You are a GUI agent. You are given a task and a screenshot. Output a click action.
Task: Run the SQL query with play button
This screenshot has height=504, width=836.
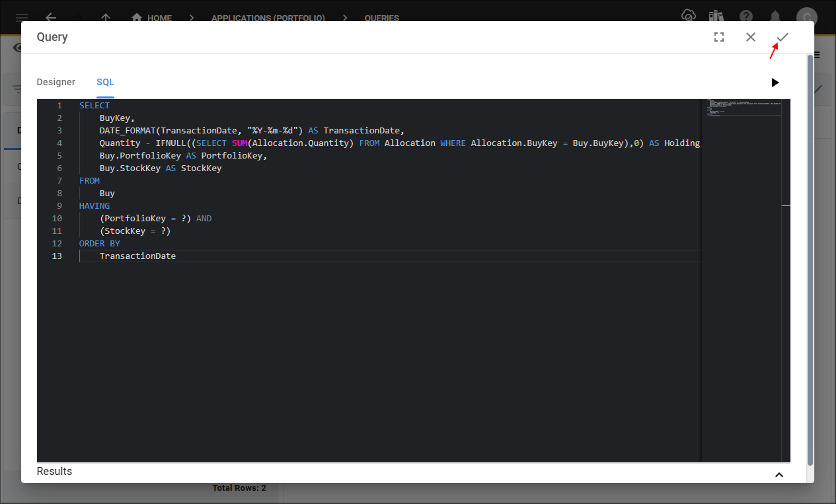point(775,83)
